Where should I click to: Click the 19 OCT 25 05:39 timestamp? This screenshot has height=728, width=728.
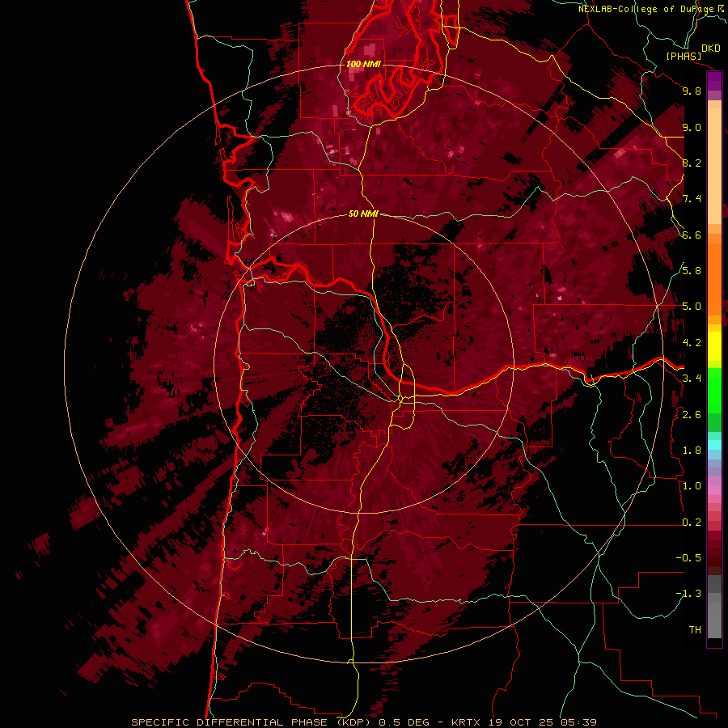click(x=542, y=722)
